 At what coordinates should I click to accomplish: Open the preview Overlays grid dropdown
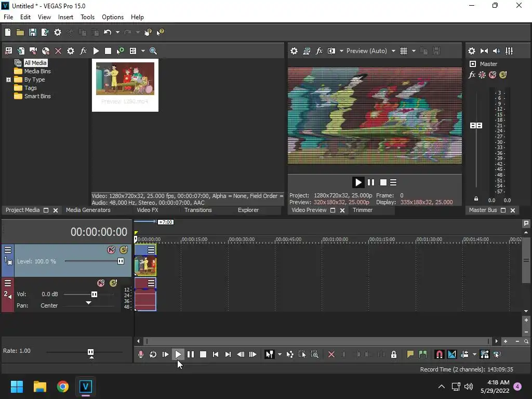414,51
